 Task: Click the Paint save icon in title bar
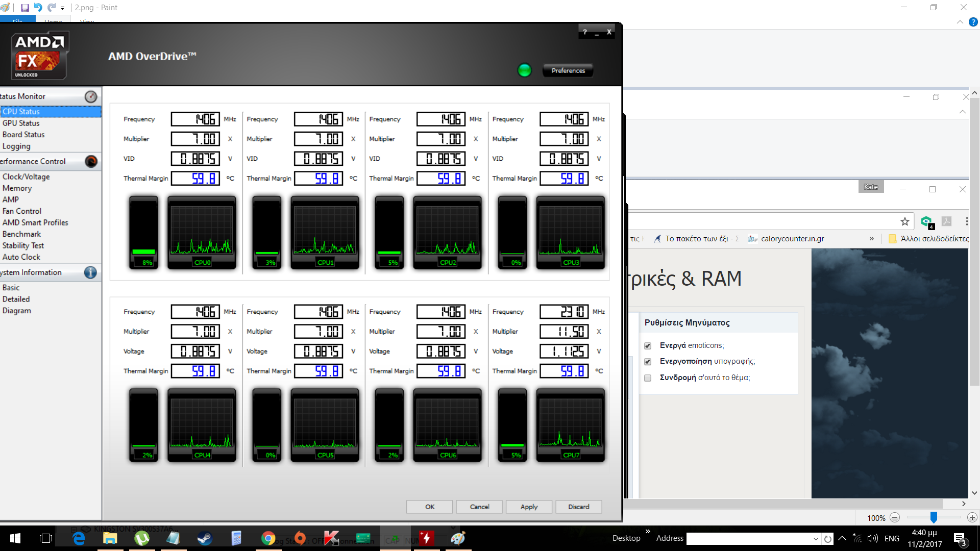[x=24, y=8]
